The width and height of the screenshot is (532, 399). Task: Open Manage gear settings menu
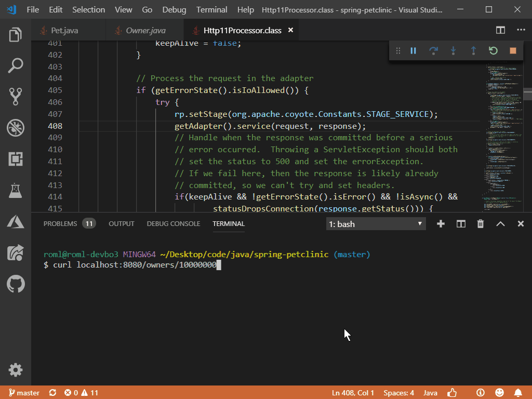click(16, 370)
